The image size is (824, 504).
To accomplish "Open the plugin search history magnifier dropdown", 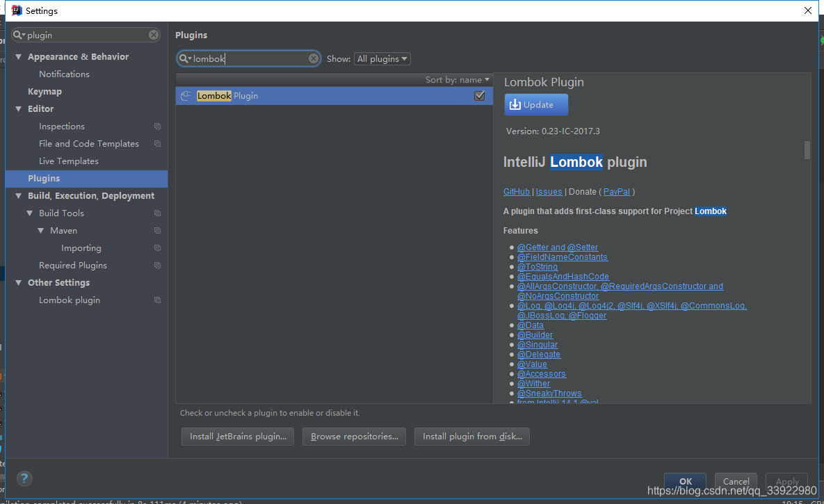I will click(x=185, y=58).
